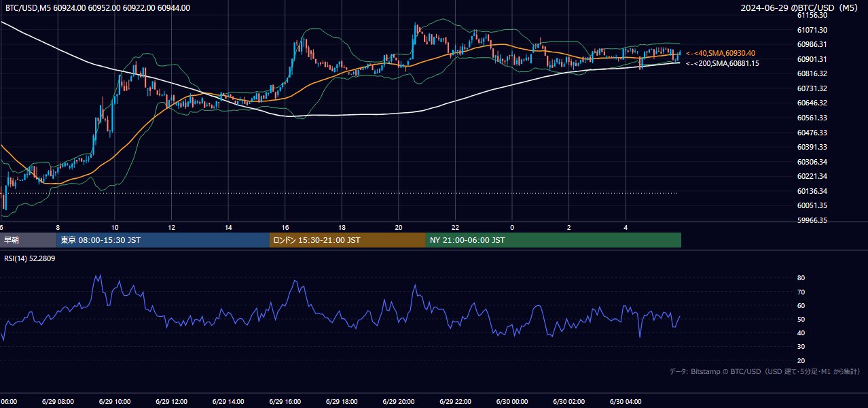
Task: Select the 6/29 18:00 time axis label
Action: coord(342,402)
